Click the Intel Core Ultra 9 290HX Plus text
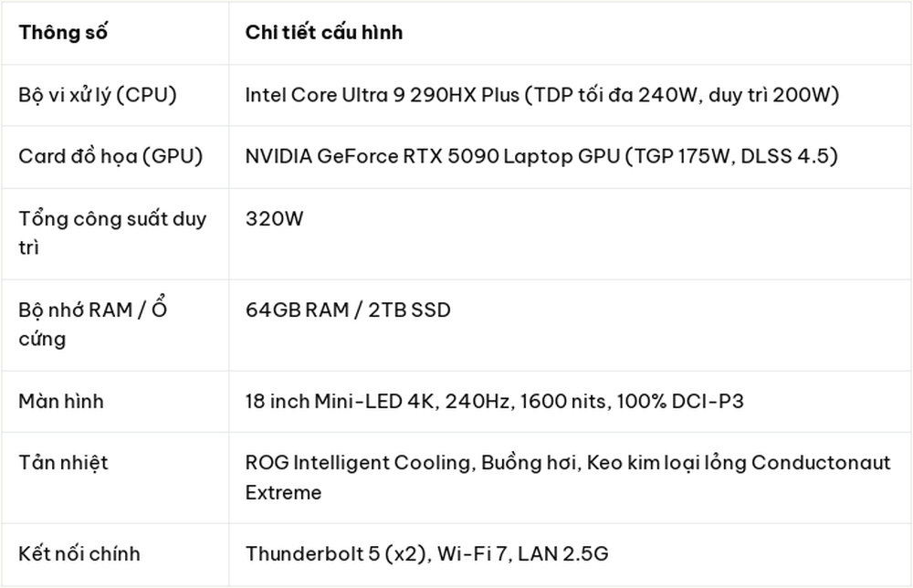Screen dimensions: 913x588 point(382,95)
